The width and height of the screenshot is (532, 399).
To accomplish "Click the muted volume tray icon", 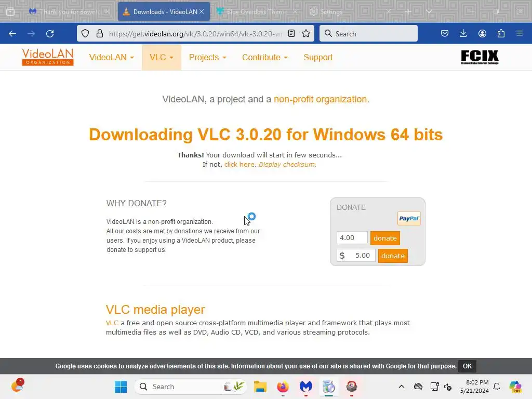I will [x=448, y=387].
